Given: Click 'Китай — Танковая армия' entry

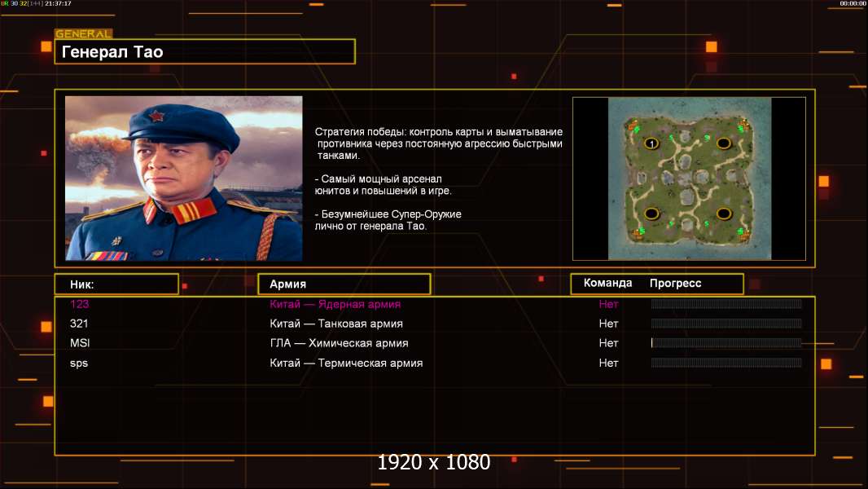Looking at the screenshot, I should pos(336,324).
